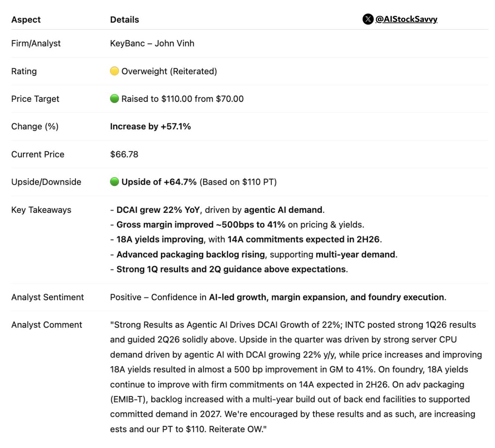Click the Firm/Analyst row label
The height and width of the screenshot is (448, 495).
36,43
